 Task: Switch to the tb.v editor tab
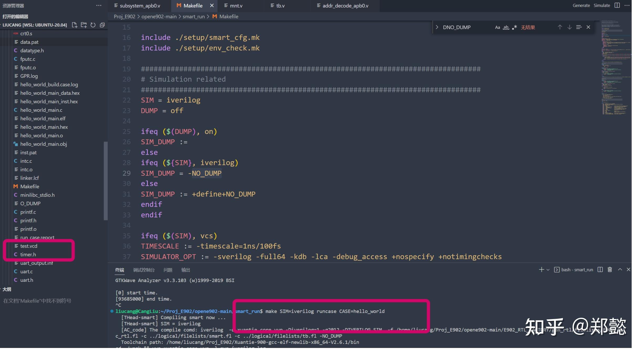pos(280,6)
